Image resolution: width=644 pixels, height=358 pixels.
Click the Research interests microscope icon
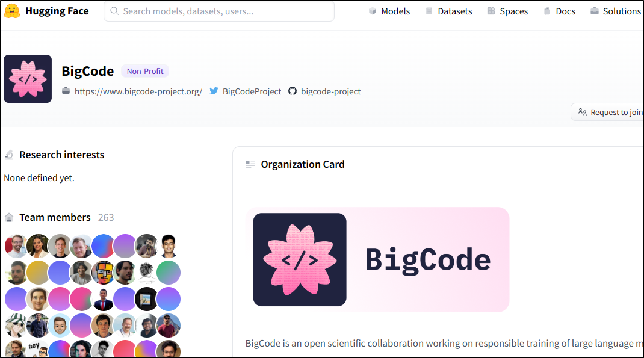click(x=9, y=155)
